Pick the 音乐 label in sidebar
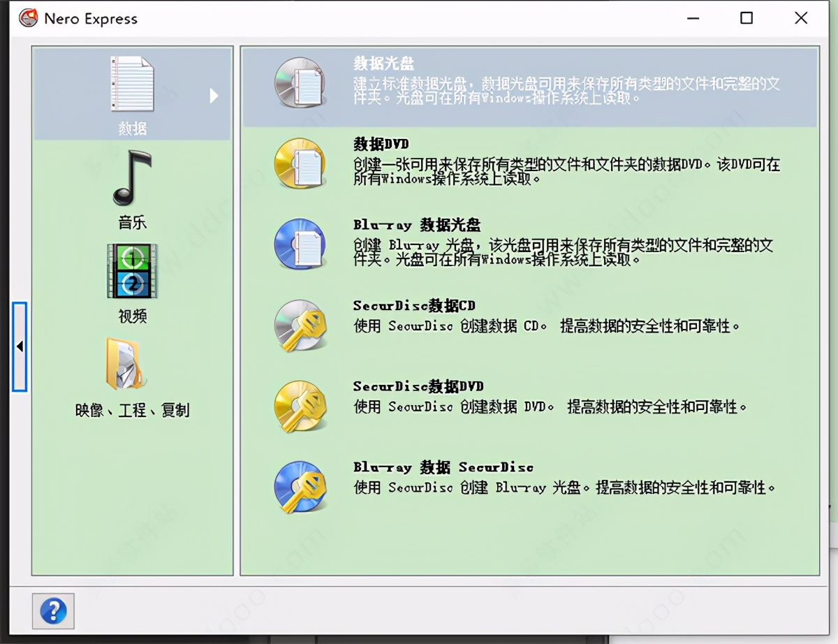This screenshot has width=838, height=644. 132,223
